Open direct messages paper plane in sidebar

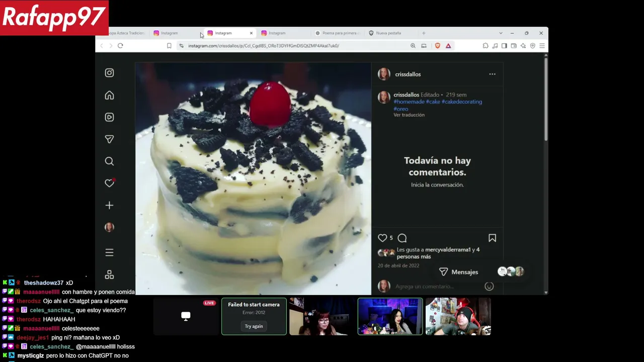coord(109,139)
